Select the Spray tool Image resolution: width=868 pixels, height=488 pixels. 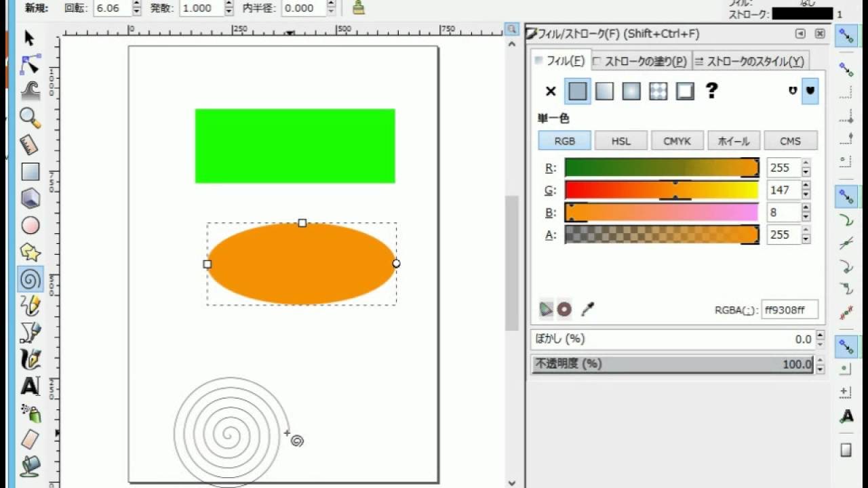[31, 413]
